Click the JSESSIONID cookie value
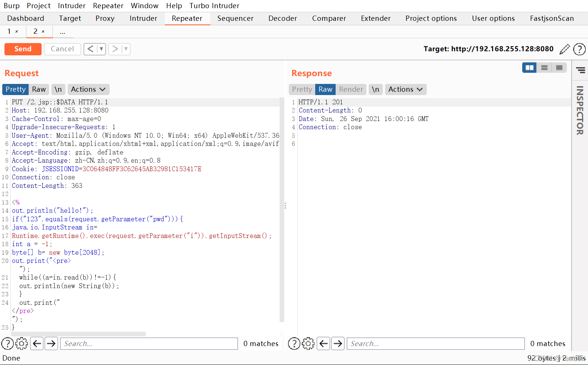The height and width of the screenshot is (365, 588). click(x=142, y=169)
